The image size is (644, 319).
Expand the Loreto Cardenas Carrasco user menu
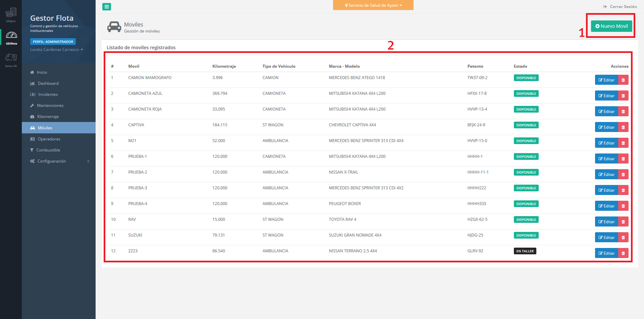pos(56,50)
